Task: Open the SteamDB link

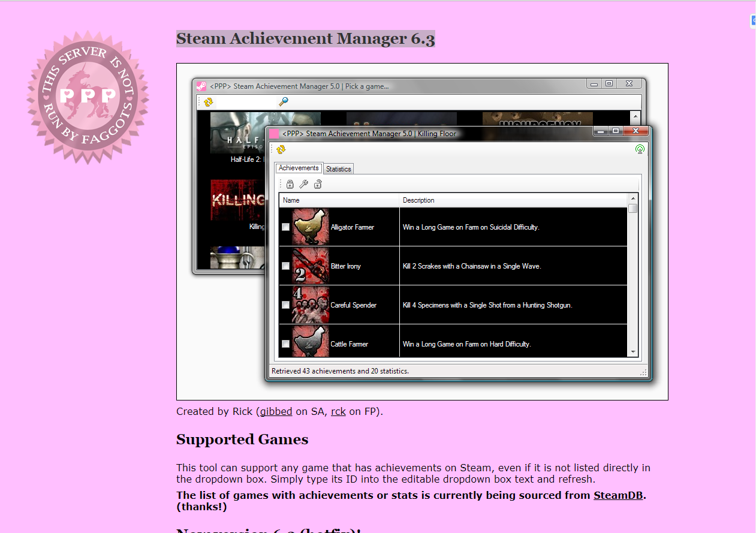Action: [619, 495]
